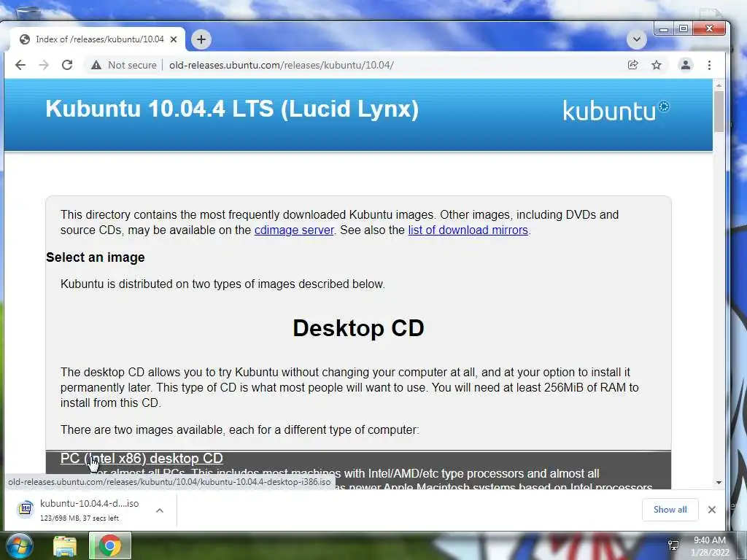747x560 pixels.
Task: Click the Not secure warning icon
Action: 96,65
